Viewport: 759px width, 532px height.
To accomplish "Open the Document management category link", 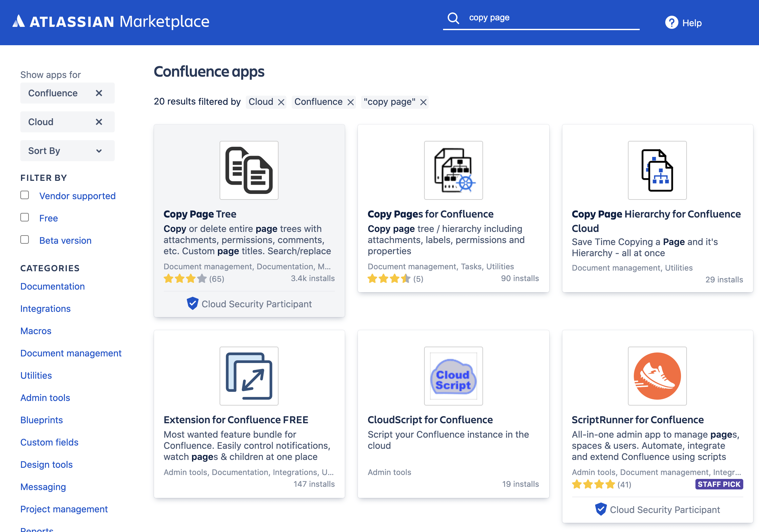I will click(x=71, y=353).
